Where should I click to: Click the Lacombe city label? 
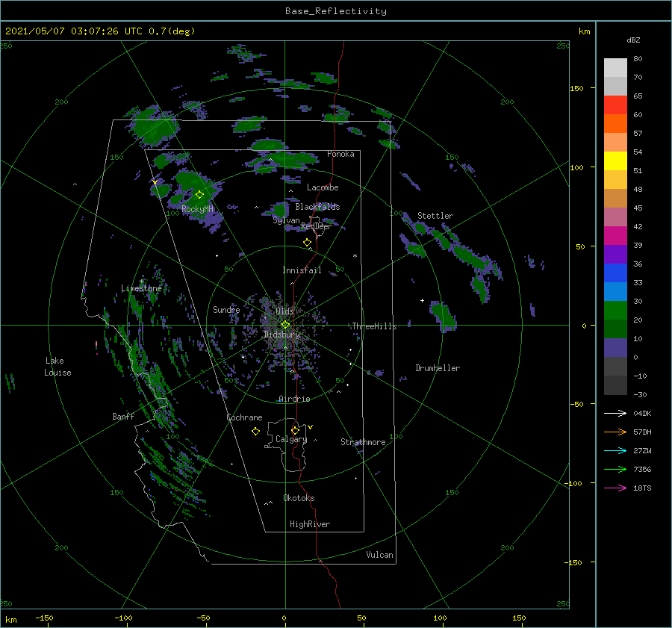pos(323,187)
